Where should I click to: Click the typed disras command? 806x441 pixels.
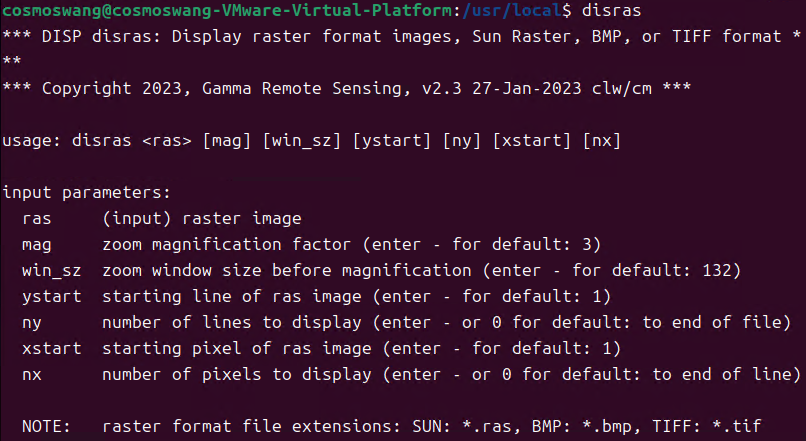(x=611, y=10)
